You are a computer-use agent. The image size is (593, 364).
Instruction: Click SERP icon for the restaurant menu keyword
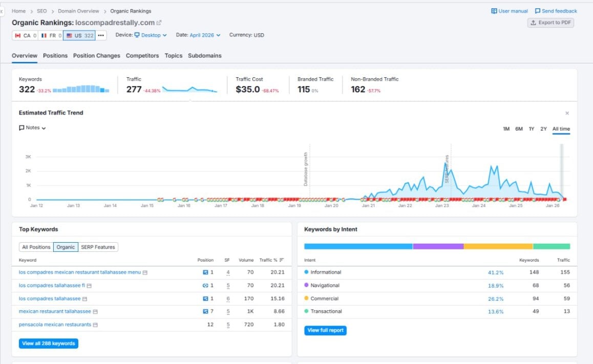point(145,272)
